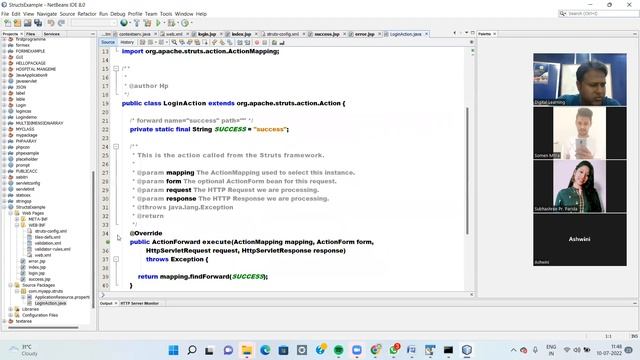Viewport: 640px width, 360px height.
Task: Switch to the login.jsp editor tab
Action: pyautogui.click(x=207, y=34)
